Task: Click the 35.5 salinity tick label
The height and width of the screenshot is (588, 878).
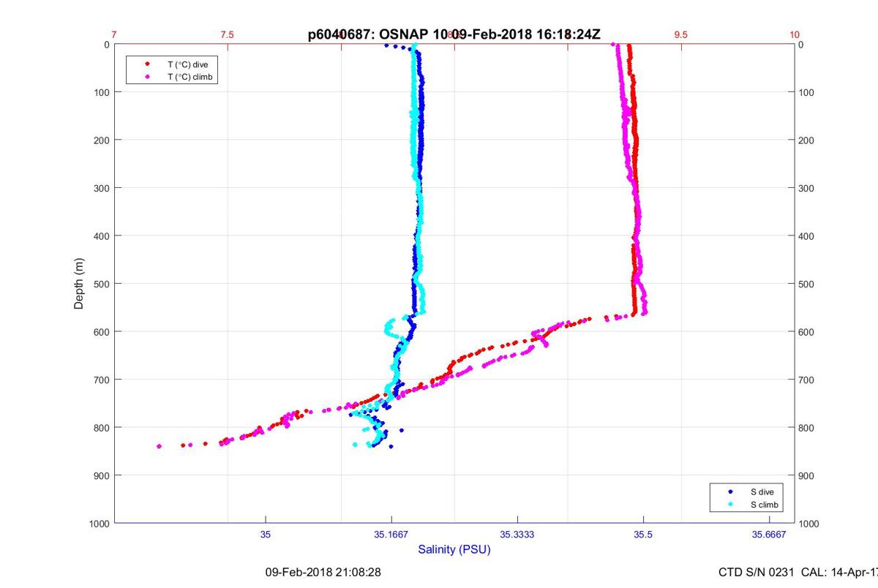Action: point(643,535)
